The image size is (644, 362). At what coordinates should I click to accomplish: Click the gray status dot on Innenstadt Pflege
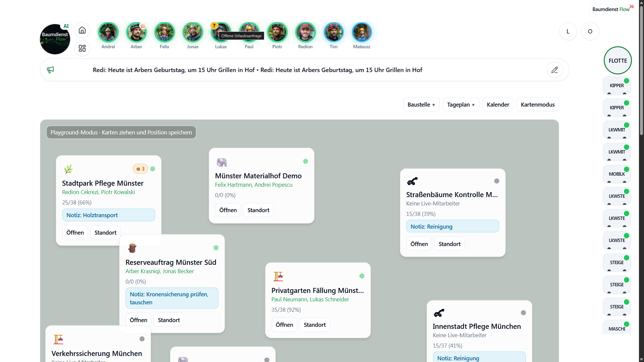click(x=523, y=313)
